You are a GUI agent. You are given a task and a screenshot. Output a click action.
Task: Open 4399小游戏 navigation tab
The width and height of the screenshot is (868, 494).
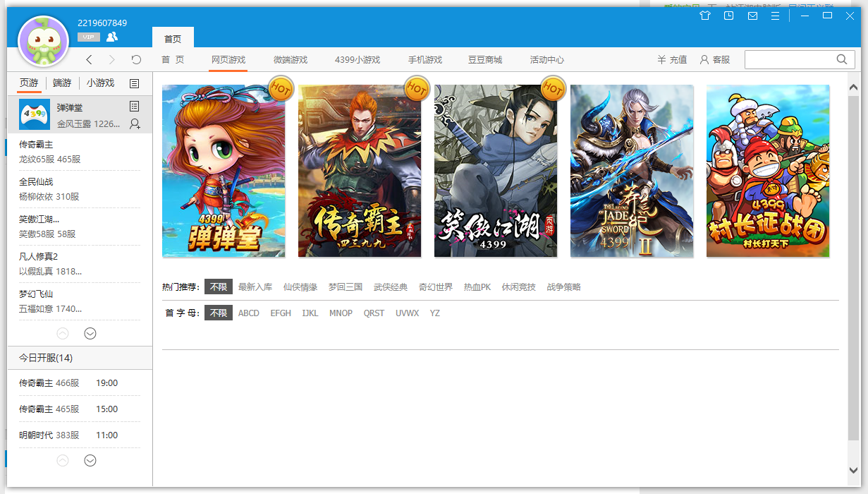pos(357,60)
